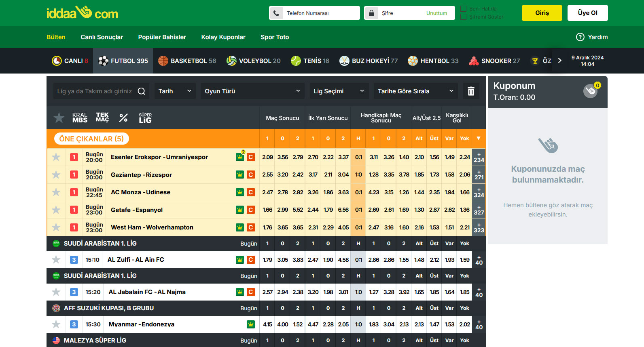Tick the Şifremi Göster checkbox
This screenshot has width=644, height=347.
[464, 17]
